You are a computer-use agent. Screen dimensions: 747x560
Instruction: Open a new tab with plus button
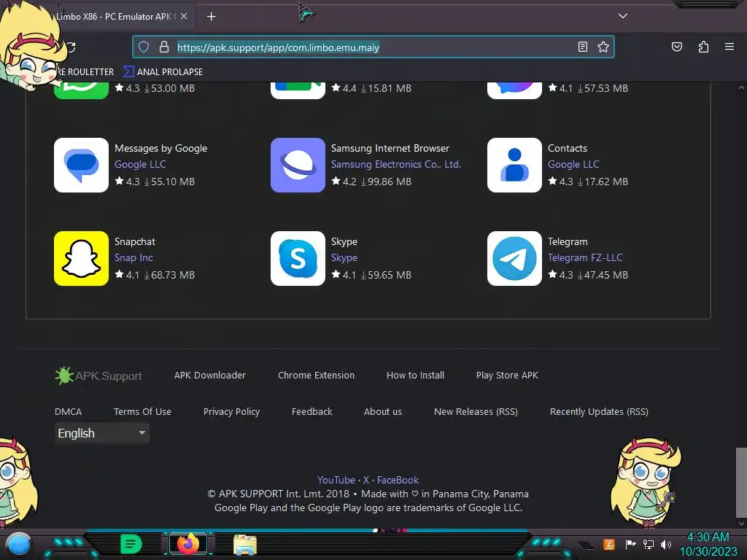(x=211, y=17)
